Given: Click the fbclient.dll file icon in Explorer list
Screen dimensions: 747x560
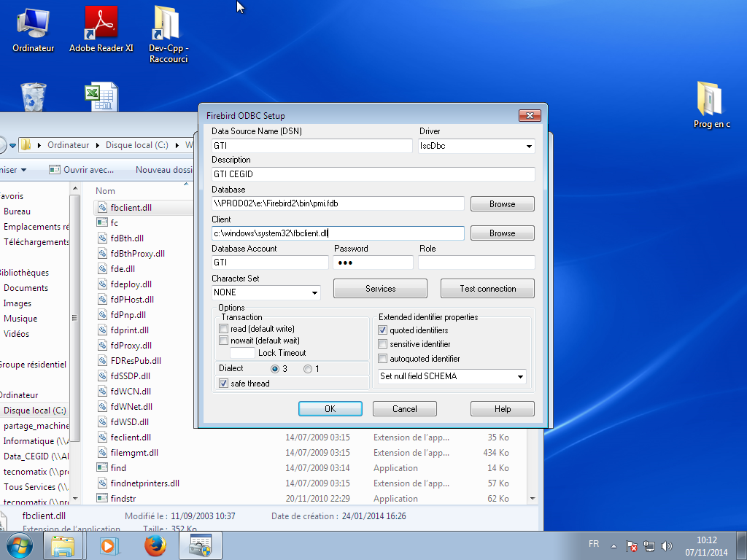Looking at the screenshot, I should pyautogui.click(x=102, y=208).
